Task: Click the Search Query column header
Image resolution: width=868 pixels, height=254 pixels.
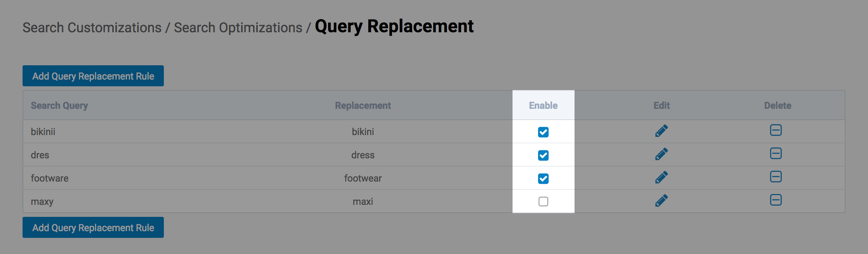Action: pos(59,106)
